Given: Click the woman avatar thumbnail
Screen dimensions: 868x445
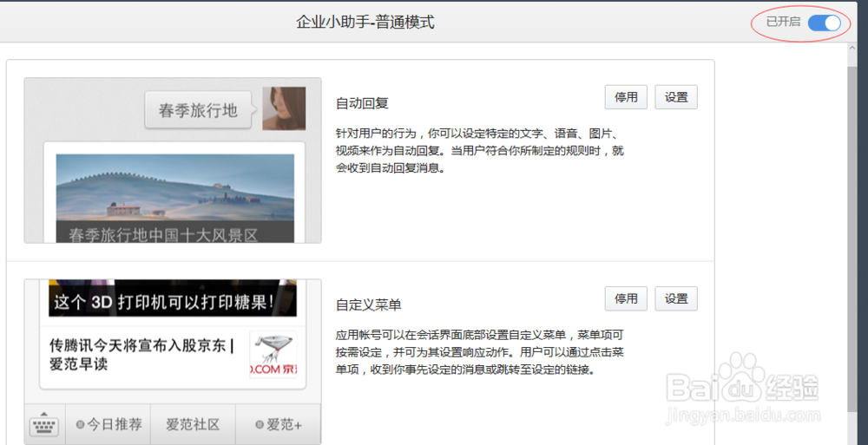Looking at the screenshot, I should point(284,108).
